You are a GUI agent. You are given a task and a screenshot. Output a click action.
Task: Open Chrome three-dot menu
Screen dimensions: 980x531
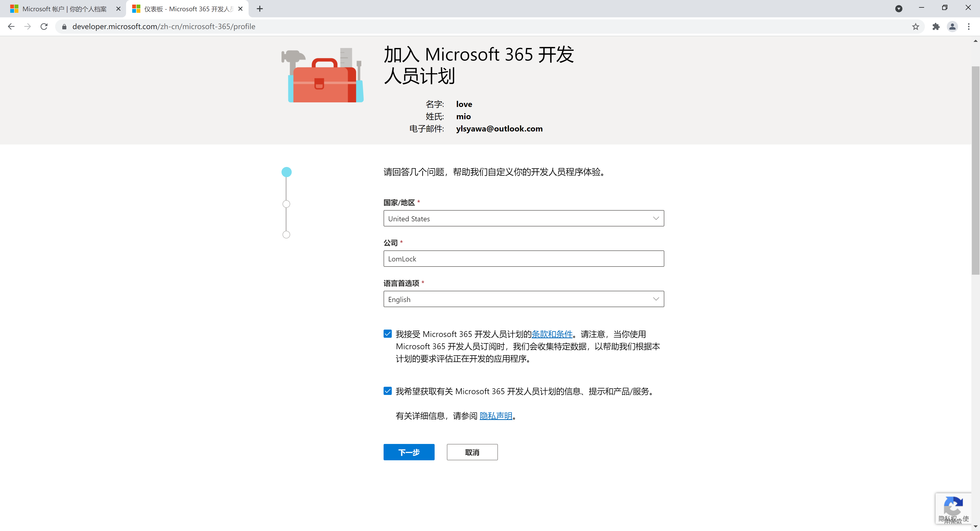pos(969,26)
